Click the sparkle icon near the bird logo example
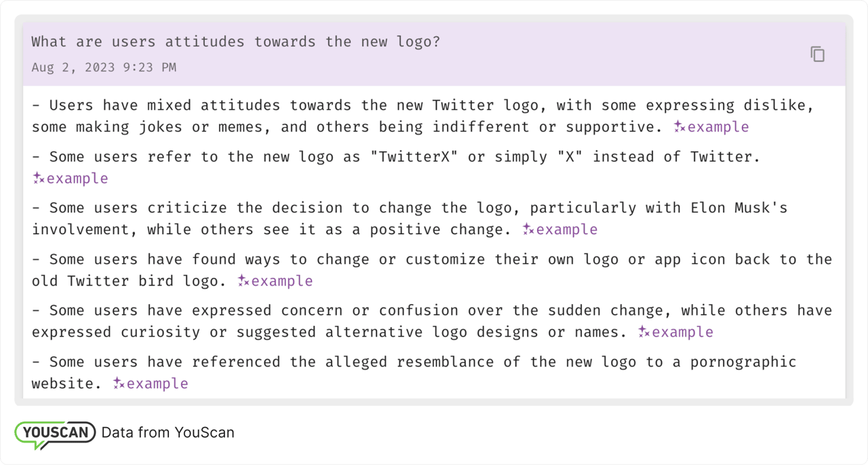This screenshot has height=465, width=868. click(x=243, y=280)
